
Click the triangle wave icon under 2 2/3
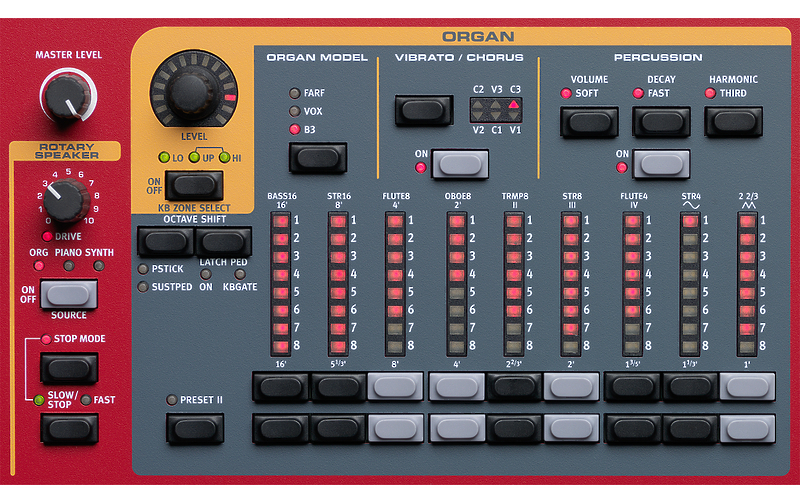point(748,205)
